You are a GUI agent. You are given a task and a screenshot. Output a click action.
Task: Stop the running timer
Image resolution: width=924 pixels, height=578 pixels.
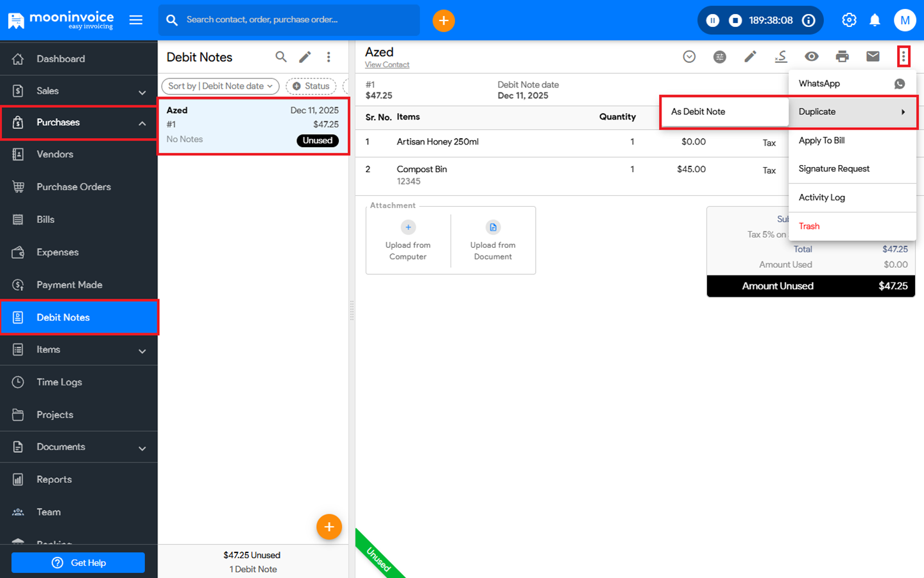coord(735,21)
